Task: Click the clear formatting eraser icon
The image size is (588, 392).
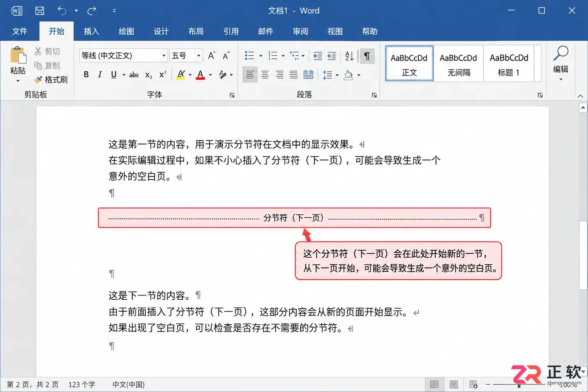Action: click(x=223, y=75)
